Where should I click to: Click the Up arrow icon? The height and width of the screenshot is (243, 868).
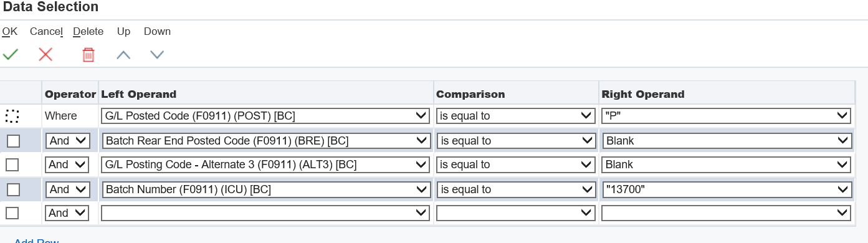coord(123,55)
